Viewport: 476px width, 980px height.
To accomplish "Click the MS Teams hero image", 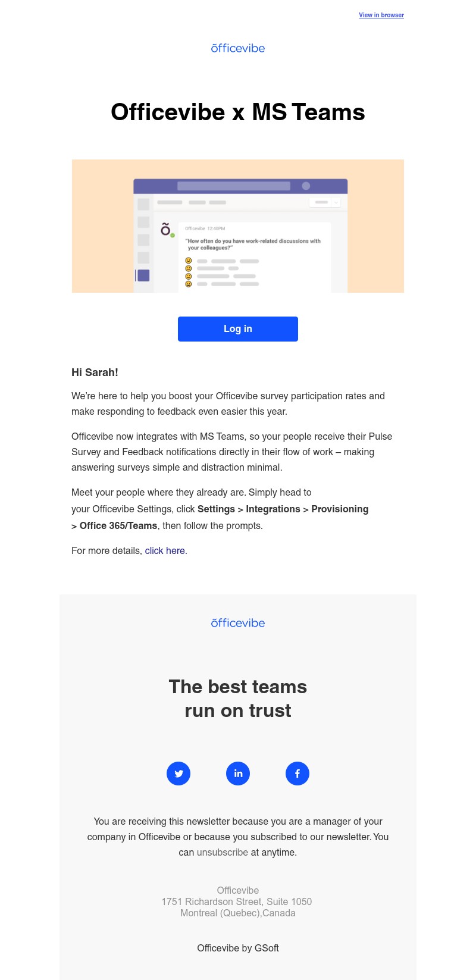I will point(238,226).
